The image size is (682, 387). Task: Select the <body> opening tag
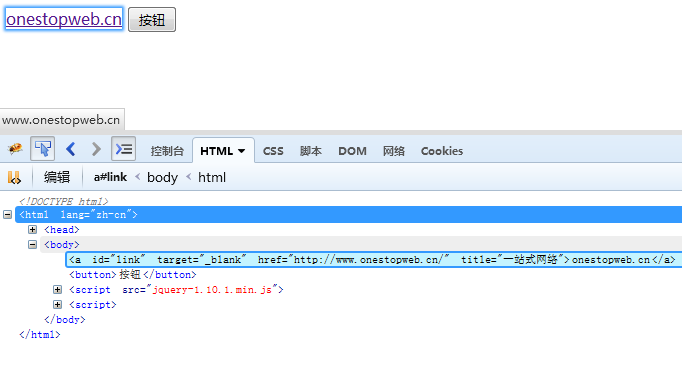point(62,244)
